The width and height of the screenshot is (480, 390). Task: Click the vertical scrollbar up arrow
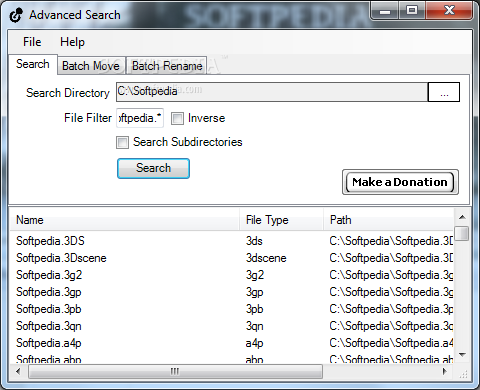tap(462, 217)
